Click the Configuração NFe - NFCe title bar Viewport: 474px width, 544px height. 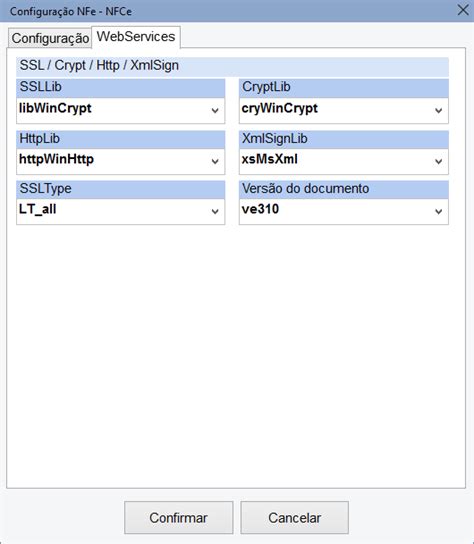(x=226, y=11)
